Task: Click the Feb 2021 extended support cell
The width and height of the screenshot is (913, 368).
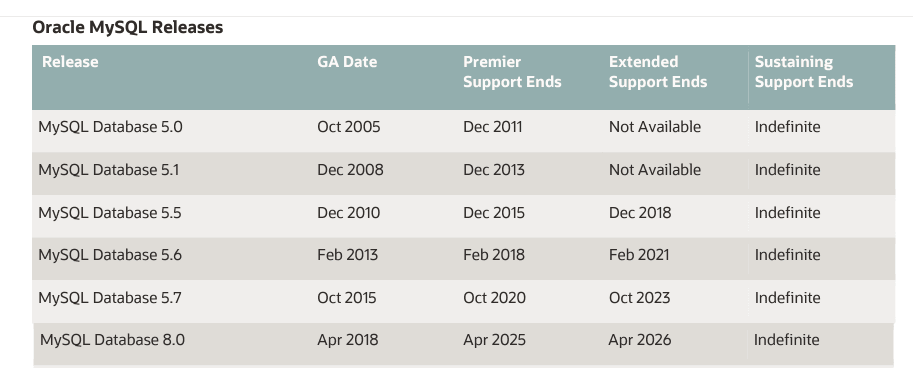Action: [x=639, y=255]
